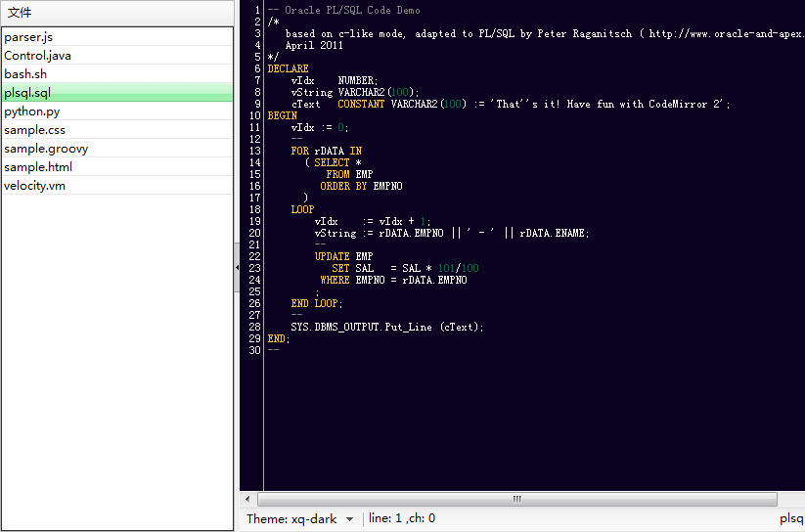
Task: Click the horizontal scrollbar right arrow
Action: [799, 499]
